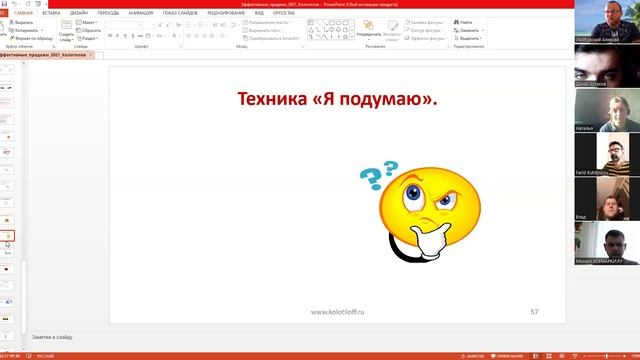640x360 pixels.
Task: Toggle the Заметки button in status bar
Action: tap(472, 356)
